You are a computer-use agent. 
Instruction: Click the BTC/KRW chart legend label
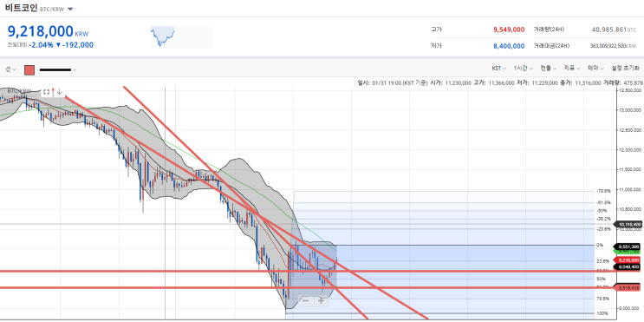click(x=20, y=91)
